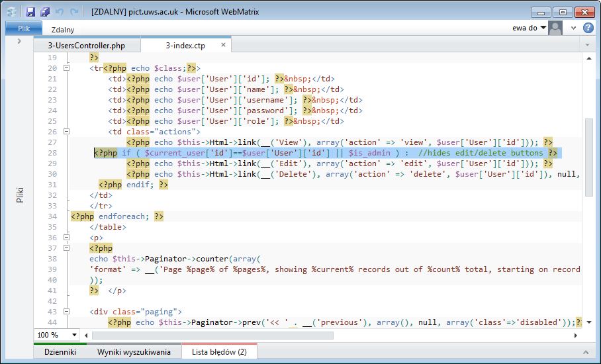
Task: Click the window title text pict.uws.ac.uk
Action: [154, 12]
